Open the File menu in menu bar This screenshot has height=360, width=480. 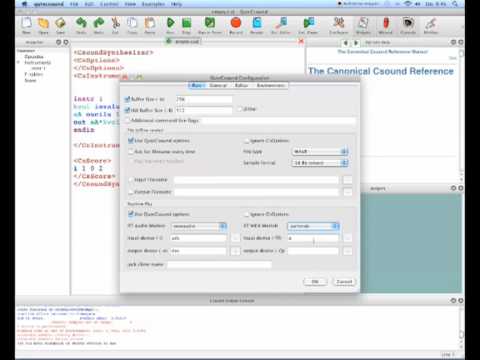tap(74, 4)
